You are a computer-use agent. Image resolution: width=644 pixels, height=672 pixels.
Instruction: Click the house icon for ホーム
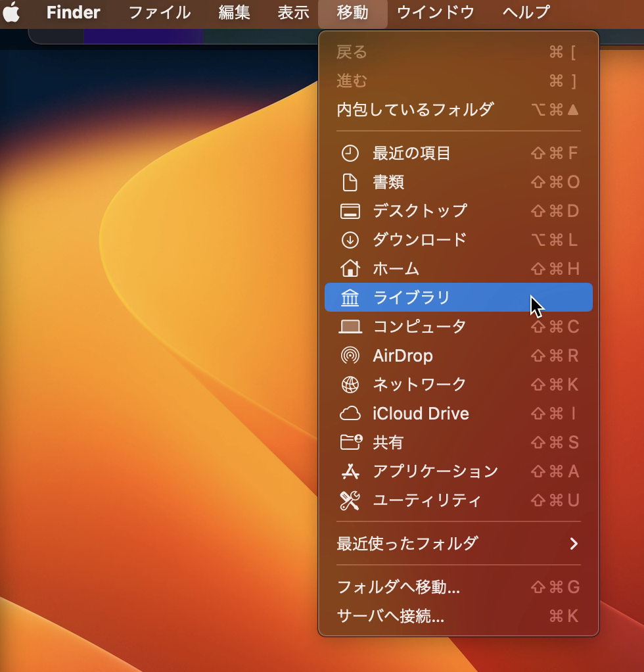coord(350,269)
